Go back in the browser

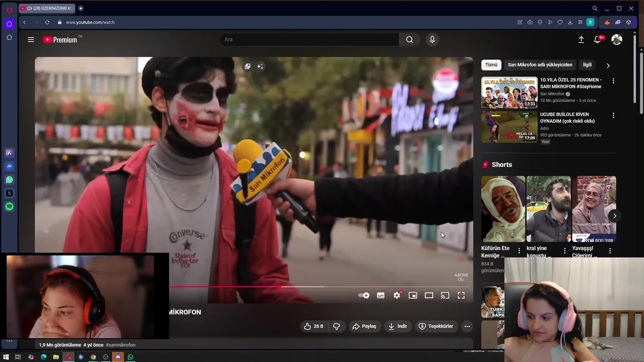pyautogui.click(x=24, y=22)
